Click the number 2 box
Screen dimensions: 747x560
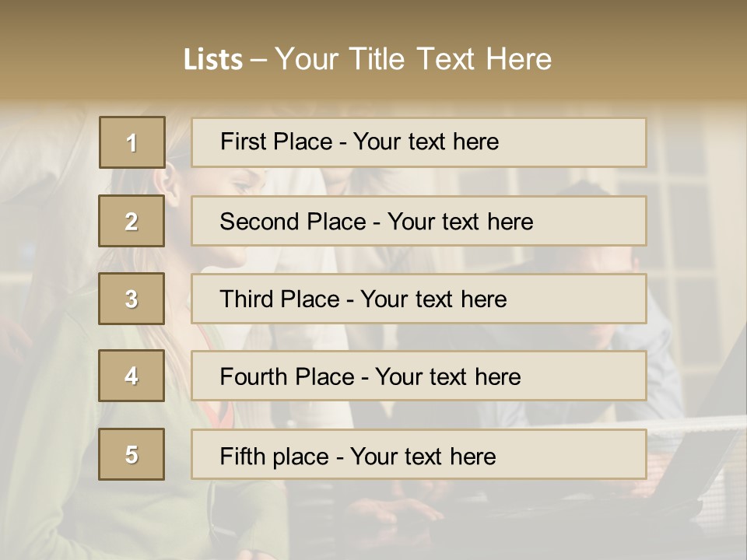132,221
